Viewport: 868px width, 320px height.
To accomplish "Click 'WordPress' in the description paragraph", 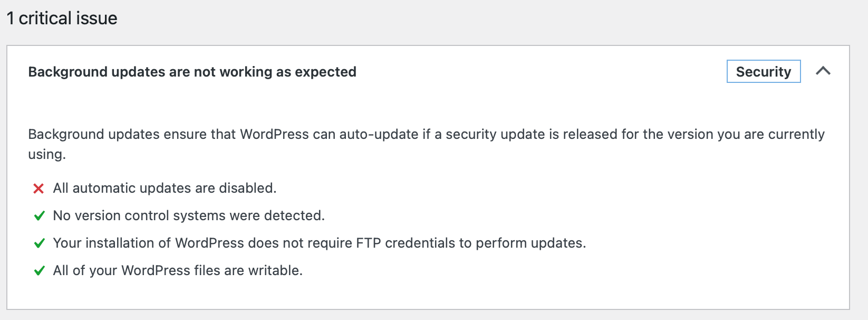I will click(274, 134).
